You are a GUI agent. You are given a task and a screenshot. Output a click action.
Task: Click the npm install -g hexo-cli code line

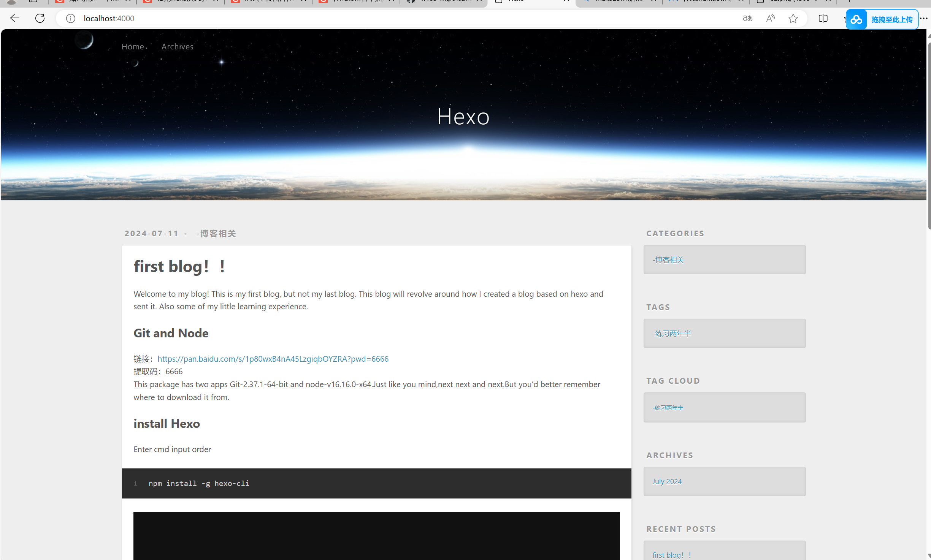point(199,483)
